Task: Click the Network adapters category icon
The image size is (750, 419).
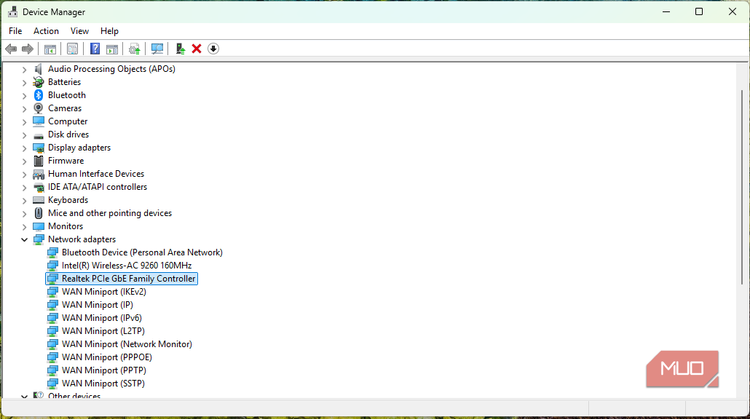Action: click(x=38, y=239)
